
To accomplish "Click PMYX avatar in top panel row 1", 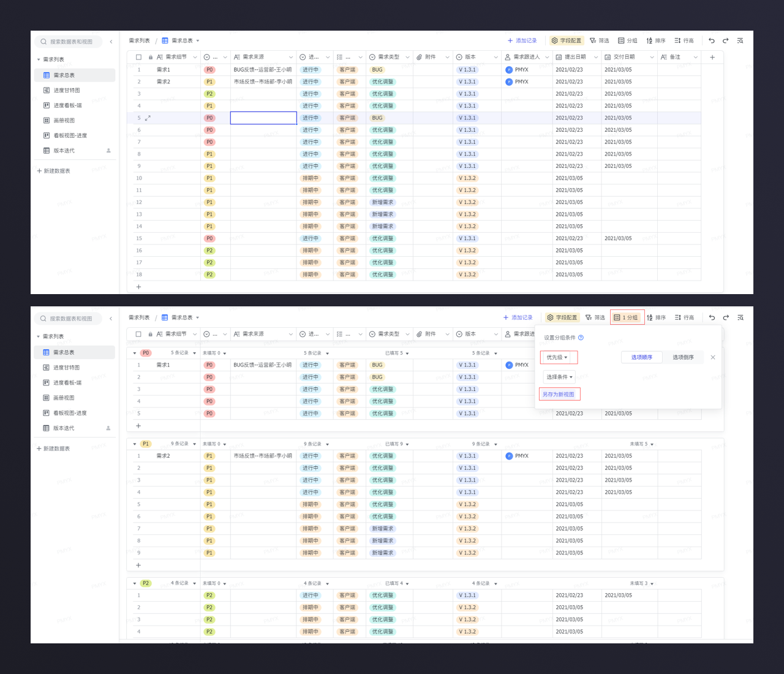I will tap(509, 70).
